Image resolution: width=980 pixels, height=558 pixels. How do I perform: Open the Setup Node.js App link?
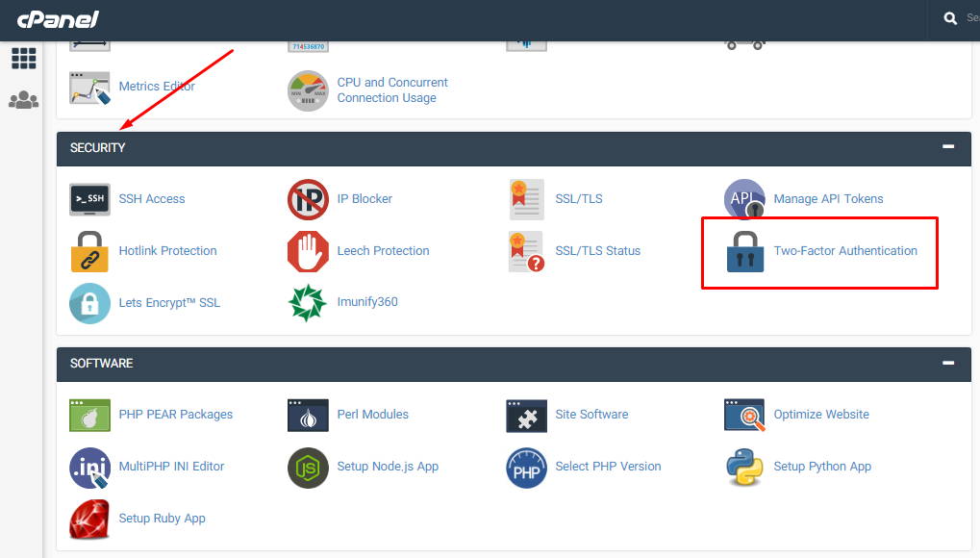click(388, 467)
